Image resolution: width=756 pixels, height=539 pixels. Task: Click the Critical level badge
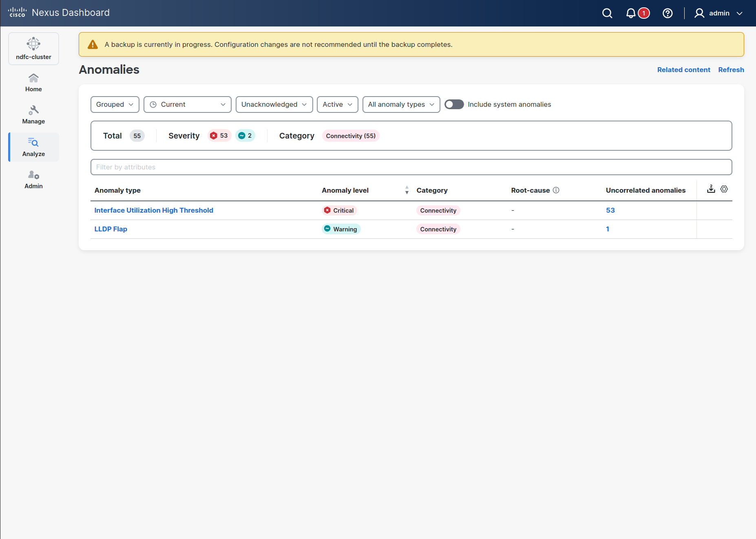pyautogui.click(x=339, y=210)
